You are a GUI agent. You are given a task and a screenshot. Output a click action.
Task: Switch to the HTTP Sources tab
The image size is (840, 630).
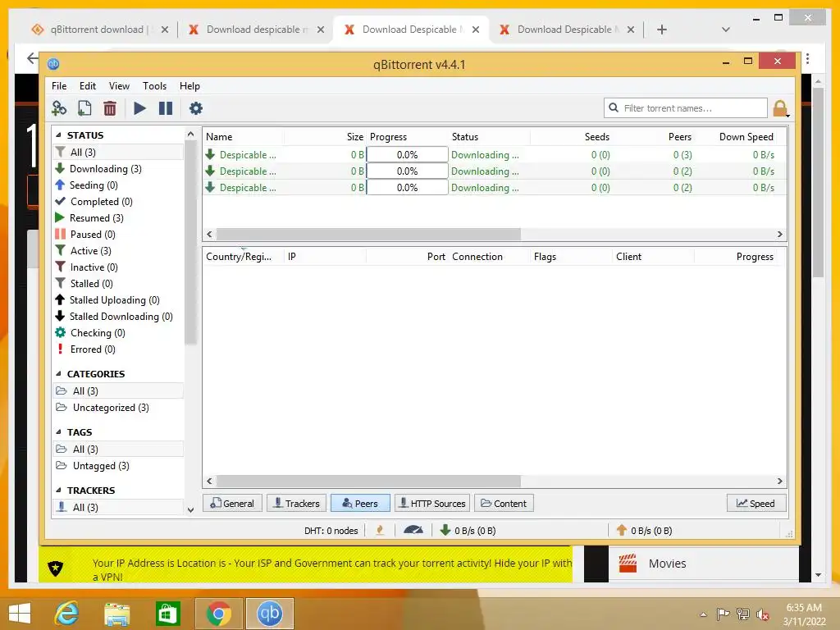coord(432,504)
